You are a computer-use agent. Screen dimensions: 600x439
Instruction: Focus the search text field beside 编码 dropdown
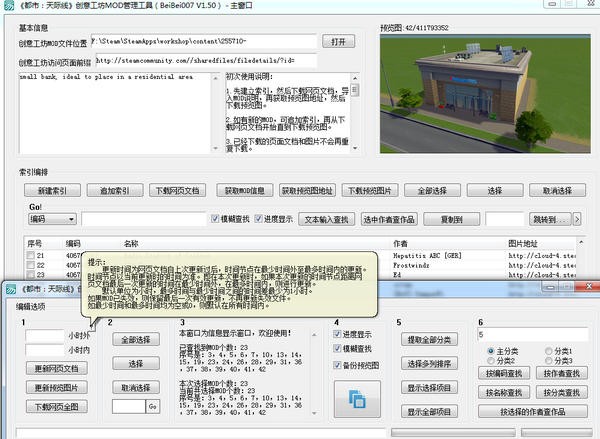click(144, 219)
